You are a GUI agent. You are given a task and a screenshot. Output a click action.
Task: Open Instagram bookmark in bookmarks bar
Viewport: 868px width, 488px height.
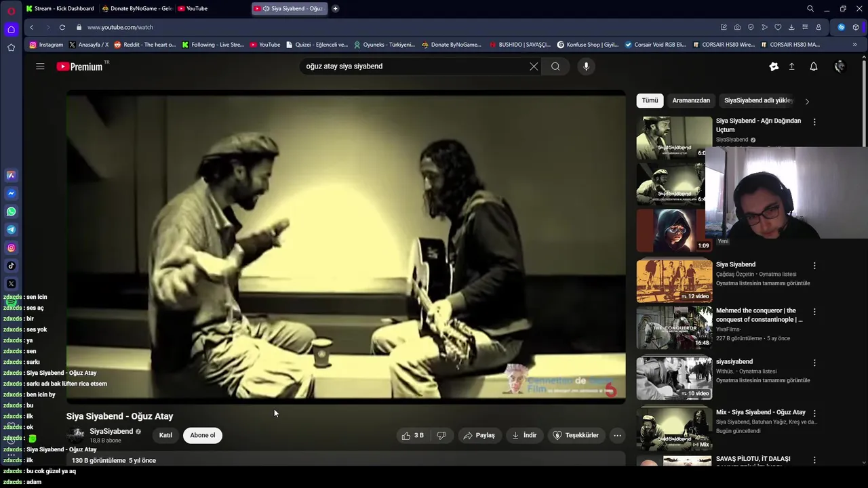point(45,45)
